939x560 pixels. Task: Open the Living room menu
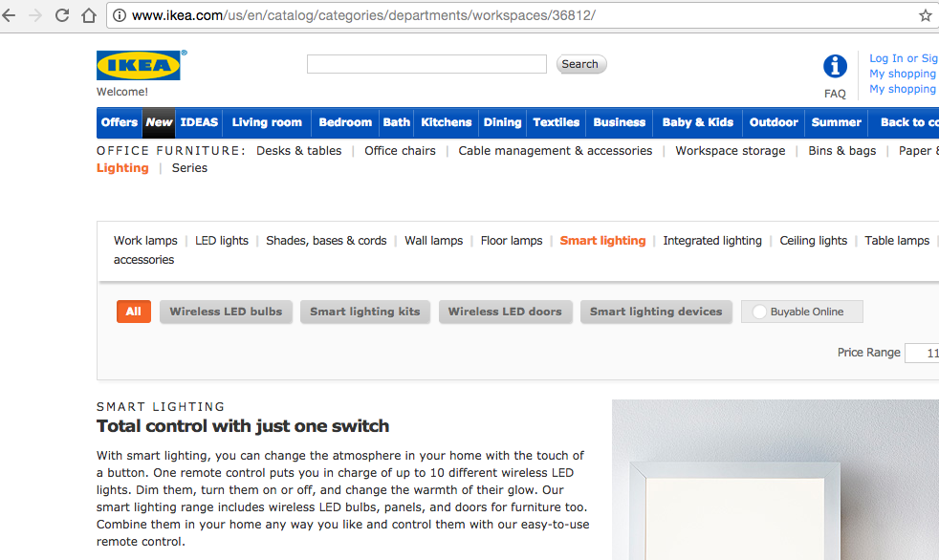point(267,122)
